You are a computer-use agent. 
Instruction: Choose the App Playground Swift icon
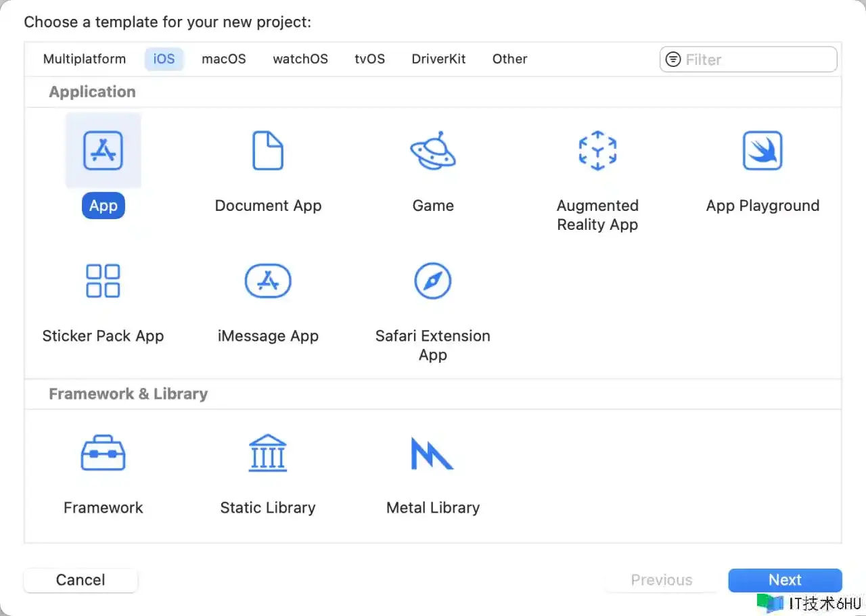pos(762,150)
